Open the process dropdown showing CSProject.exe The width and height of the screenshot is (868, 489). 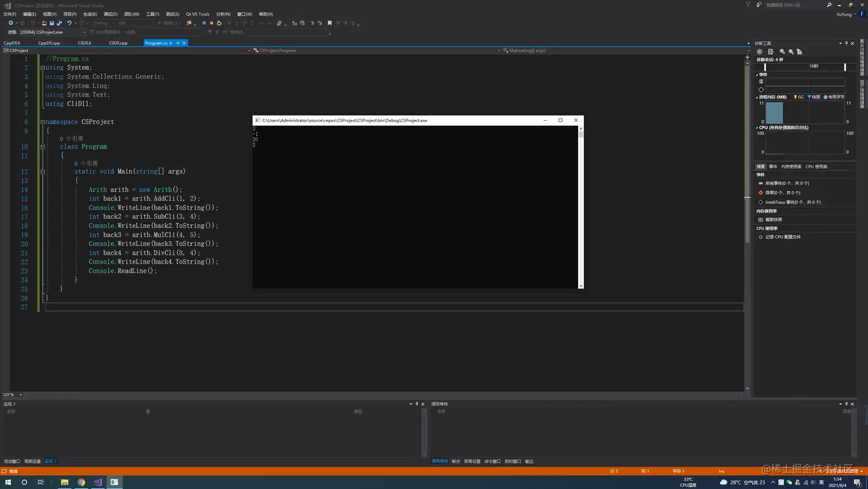(x=53, y=32)
